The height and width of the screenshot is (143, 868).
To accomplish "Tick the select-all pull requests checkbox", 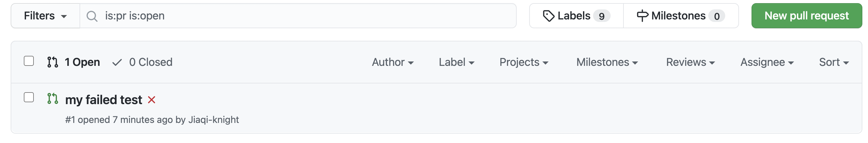I will (x=29, y=61).
